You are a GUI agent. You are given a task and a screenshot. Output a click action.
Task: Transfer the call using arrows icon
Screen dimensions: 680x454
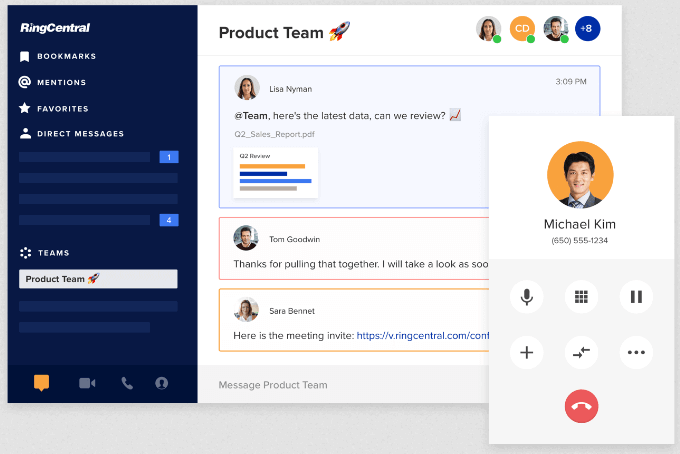click(581, 352)
